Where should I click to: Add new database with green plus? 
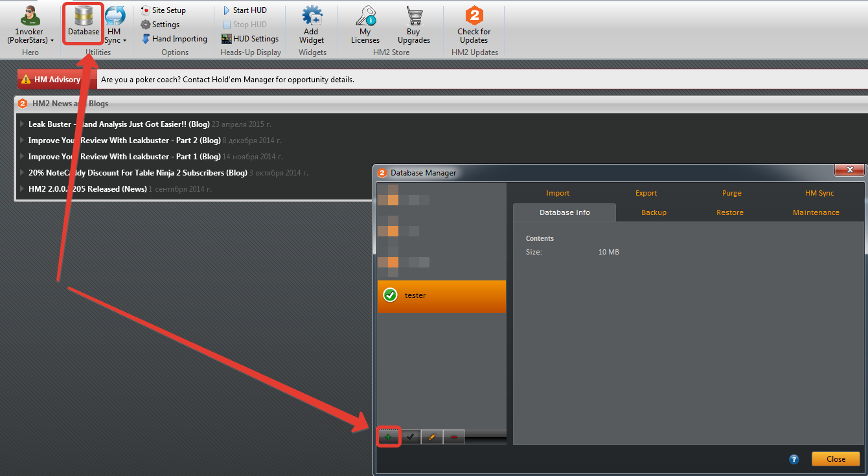click(x=389, y=437)
